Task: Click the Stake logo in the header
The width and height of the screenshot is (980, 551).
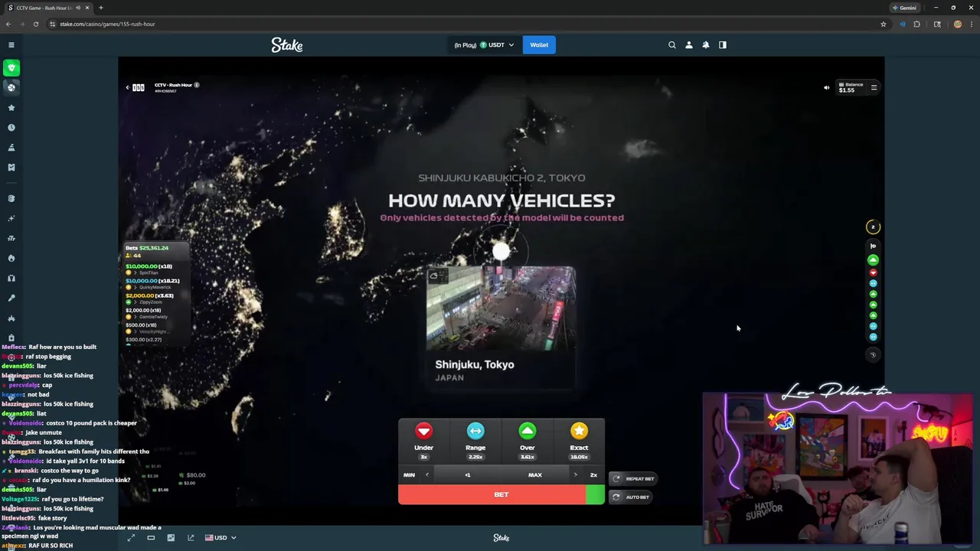Action: 287,45
